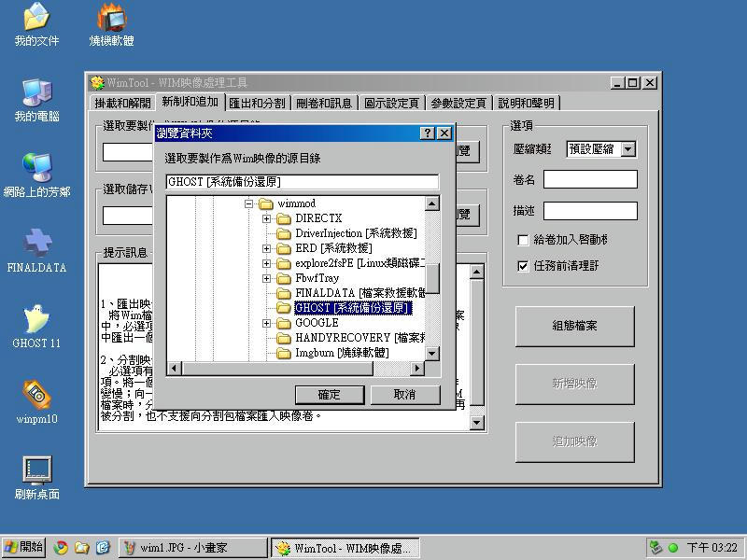Launch winpm10 desktop shortcut
This screenshot has width=747, height=560.
(x=36, y=402)
